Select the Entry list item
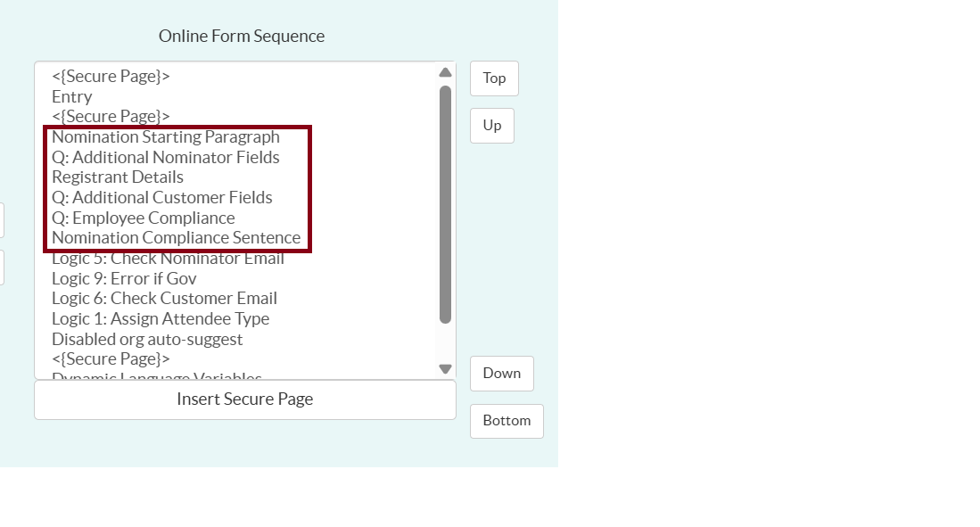980x527 pixels. (72, 97)
